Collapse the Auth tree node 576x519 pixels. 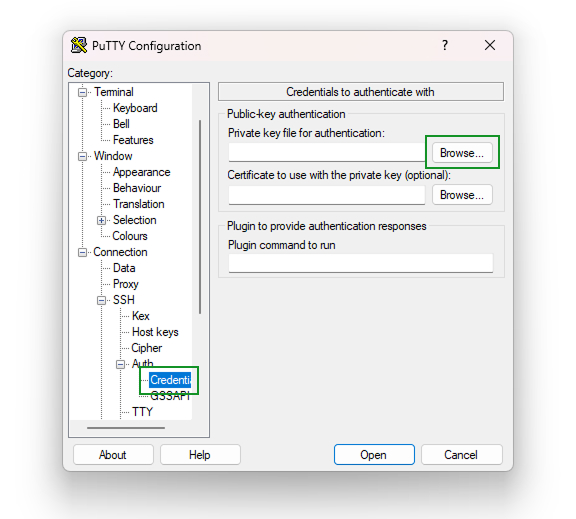tap(120, 364)
